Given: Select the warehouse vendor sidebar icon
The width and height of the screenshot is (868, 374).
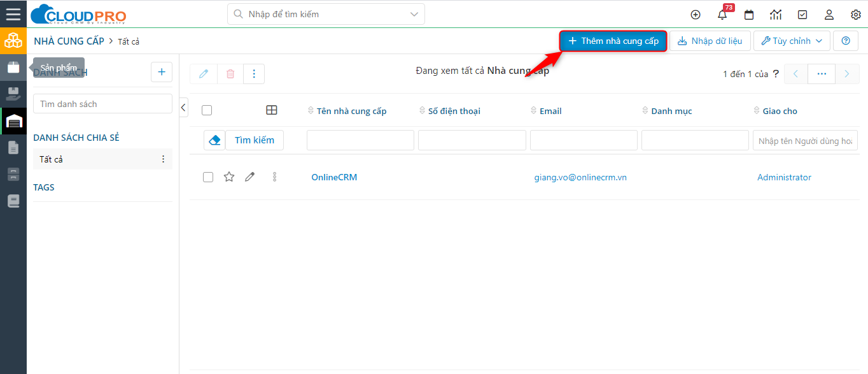Looking at the screenshot, I should (x=13, y=121).
